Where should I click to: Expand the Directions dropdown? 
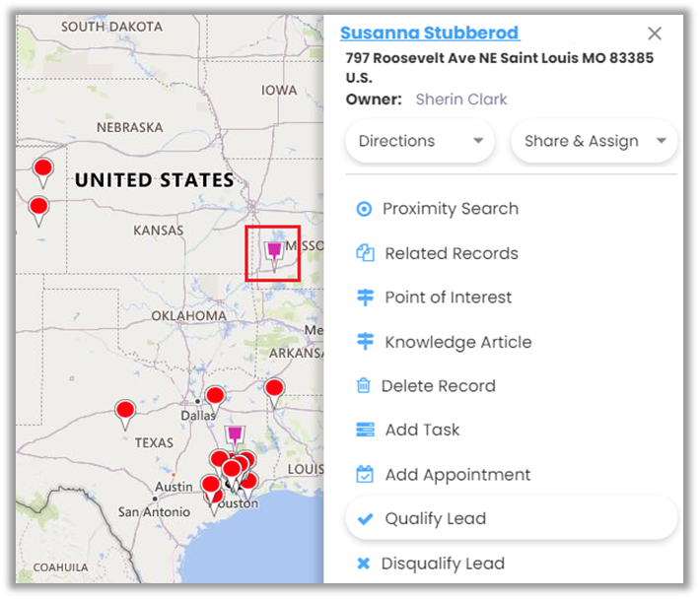pos(421,141)
